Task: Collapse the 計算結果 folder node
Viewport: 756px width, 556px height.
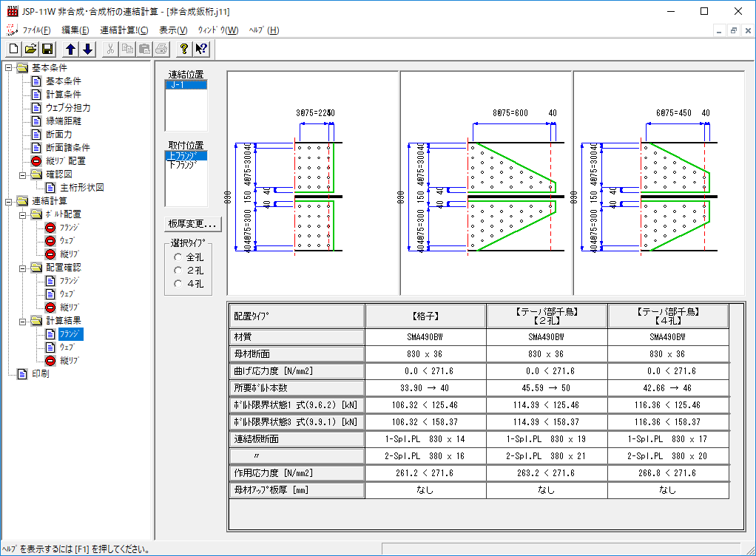Action: [x=22, y=321]
